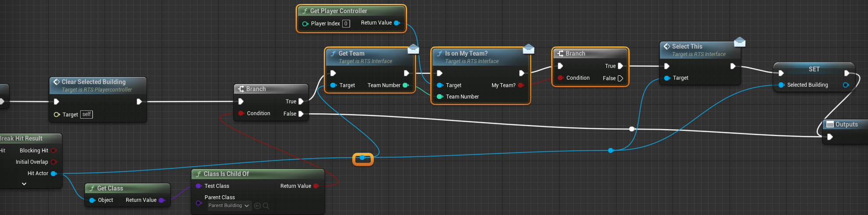Click Clear Selected Building's Target pin

(x=57, y=115)
